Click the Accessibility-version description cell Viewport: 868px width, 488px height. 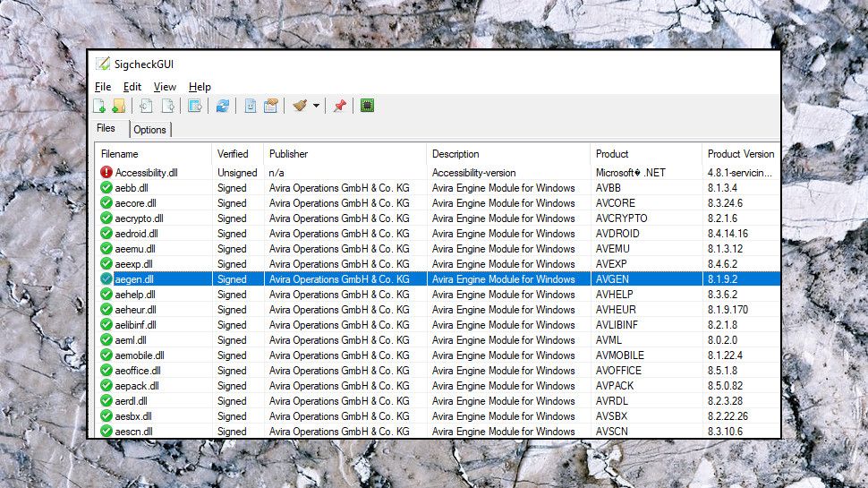tap(474, 173)
